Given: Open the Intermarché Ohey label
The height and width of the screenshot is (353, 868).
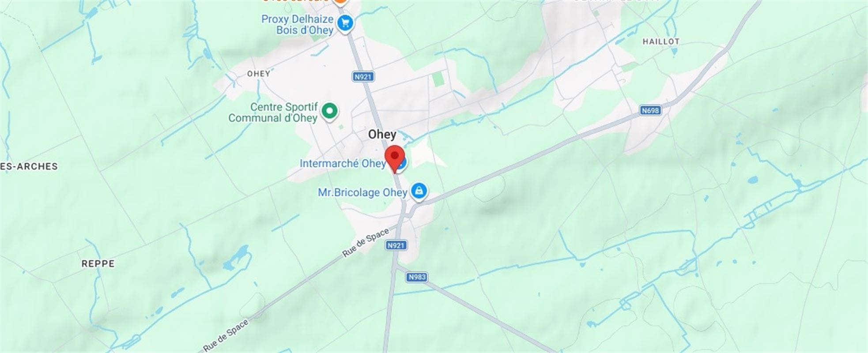Looking at the screenshot, I should 343,164.
